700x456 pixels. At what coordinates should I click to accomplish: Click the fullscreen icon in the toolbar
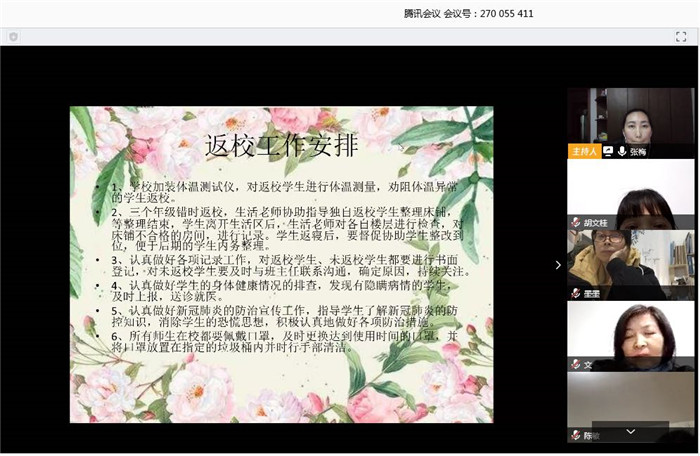(681, 37)
